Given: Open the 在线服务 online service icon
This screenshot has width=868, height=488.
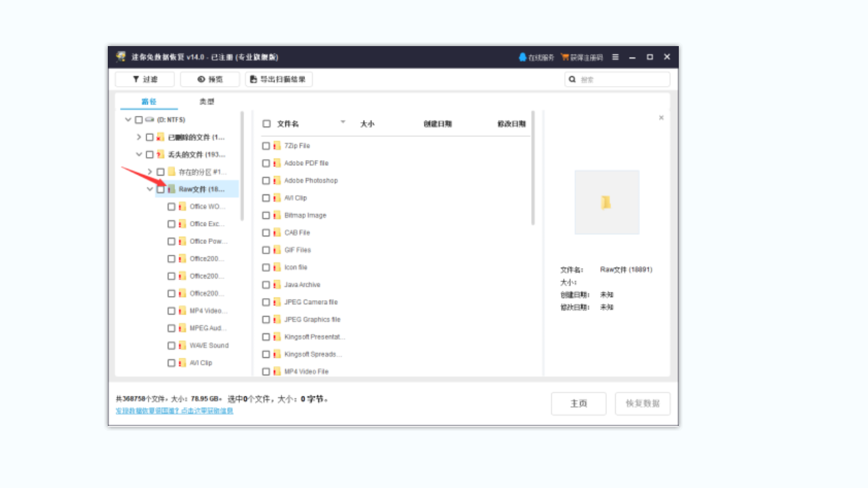Looking at the screenshot, I should click(521, 57).
